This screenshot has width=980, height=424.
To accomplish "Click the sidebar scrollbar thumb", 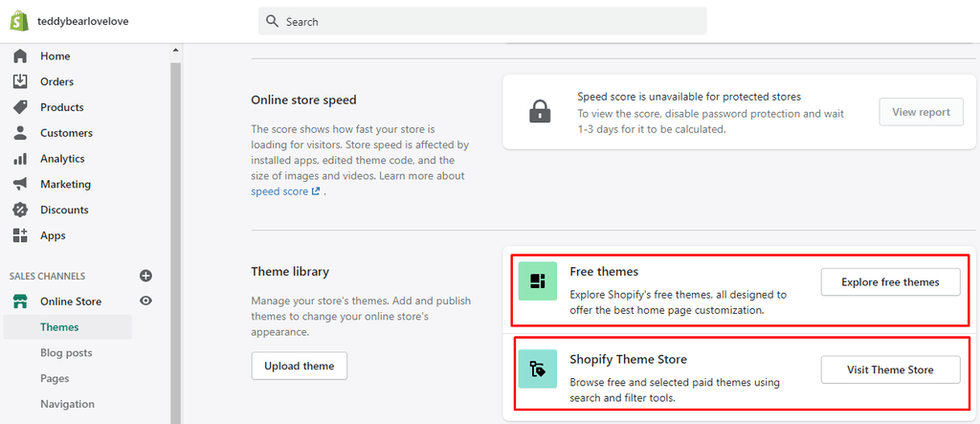I will pyautogui.click(x=175, y=243).
